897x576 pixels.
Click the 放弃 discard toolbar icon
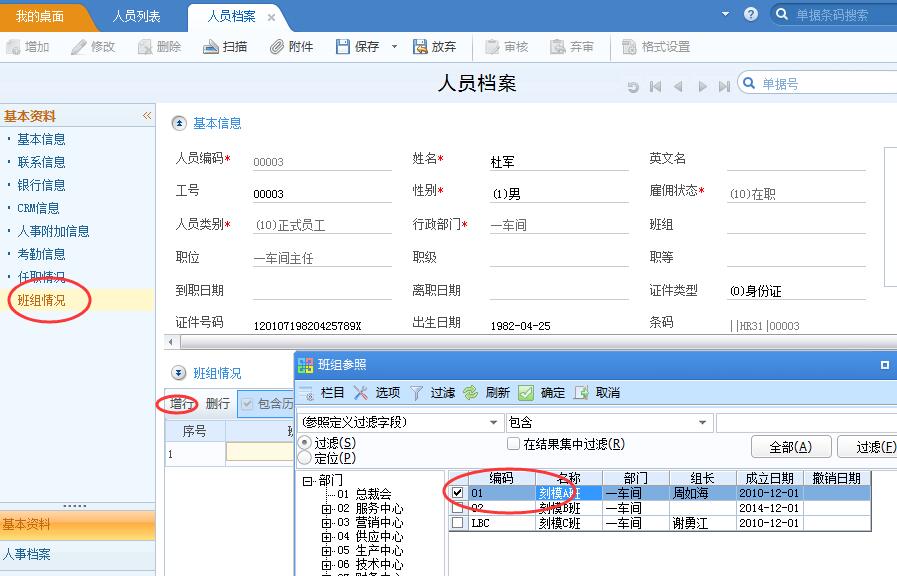[x=420, y=47]
